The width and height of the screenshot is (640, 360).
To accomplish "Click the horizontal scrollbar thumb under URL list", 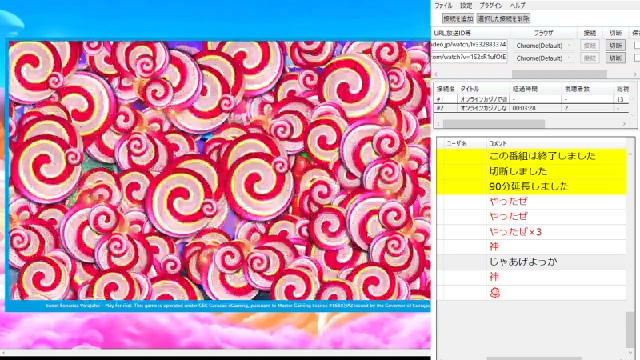I will pyautogui.click(x=559, y=74).
